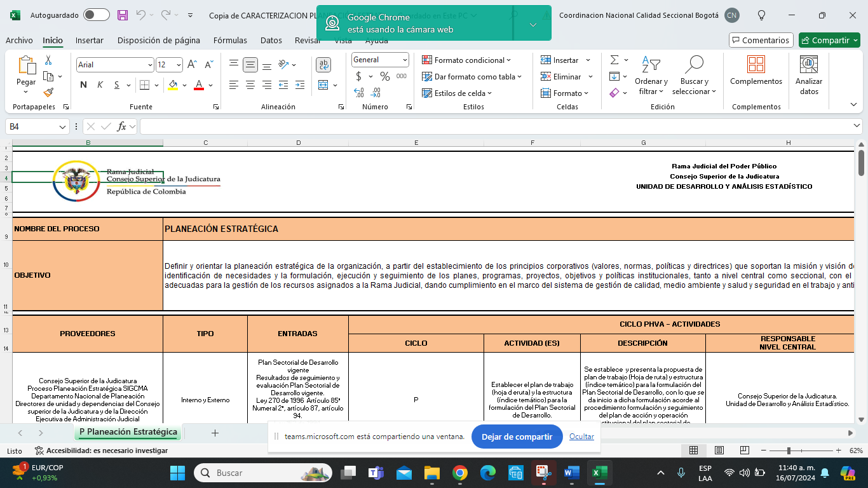Click the thousands separator 000 icon

pyautogui.click(x=401, y=76)
